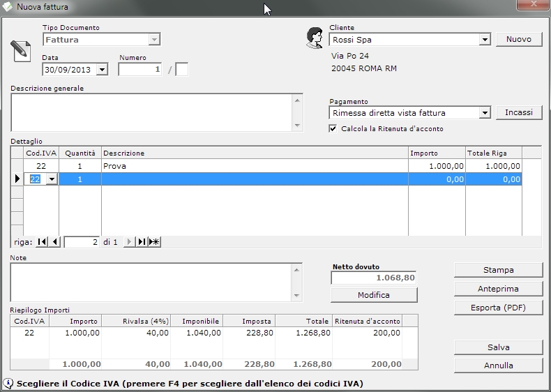Click Descrizione generale scroll down arrow
The width and height of the screenshot is (551, 392).
click(297, 126)
